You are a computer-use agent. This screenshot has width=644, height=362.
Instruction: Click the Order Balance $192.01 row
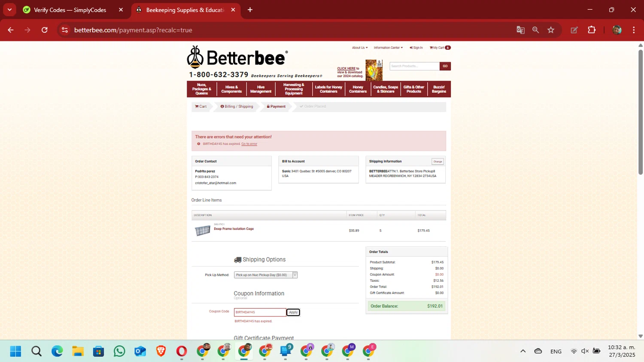click(406, 306)
